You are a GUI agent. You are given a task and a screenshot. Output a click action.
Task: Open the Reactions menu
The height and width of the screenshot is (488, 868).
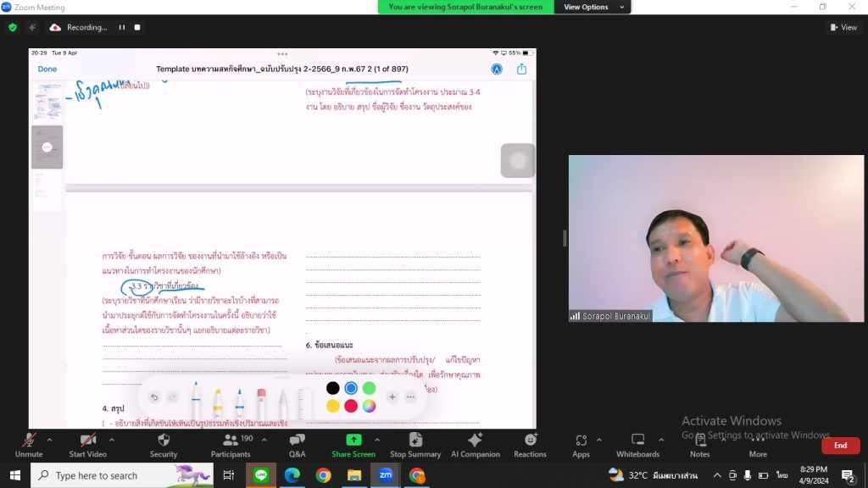(530, 446)
